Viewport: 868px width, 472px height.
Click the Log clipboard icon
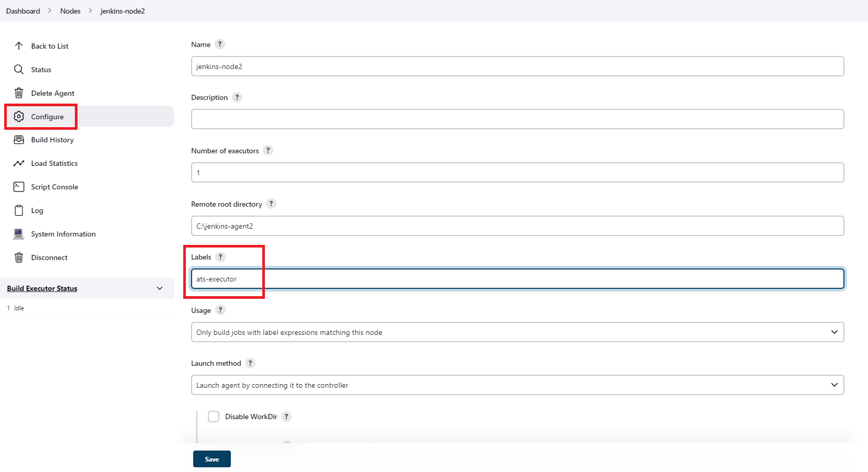[19, 210]
